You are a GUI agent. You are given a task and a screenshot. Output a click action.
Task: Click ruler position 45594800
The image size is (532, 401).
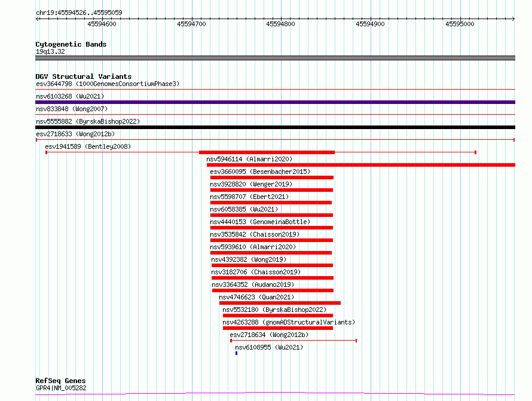pyautogui.click(x=280, y=24)
